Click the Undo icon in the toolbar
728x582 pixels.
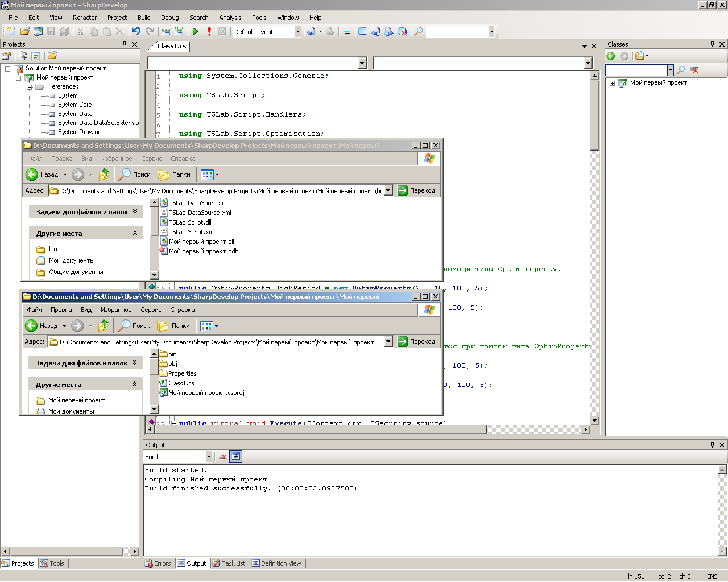[136, 32]
